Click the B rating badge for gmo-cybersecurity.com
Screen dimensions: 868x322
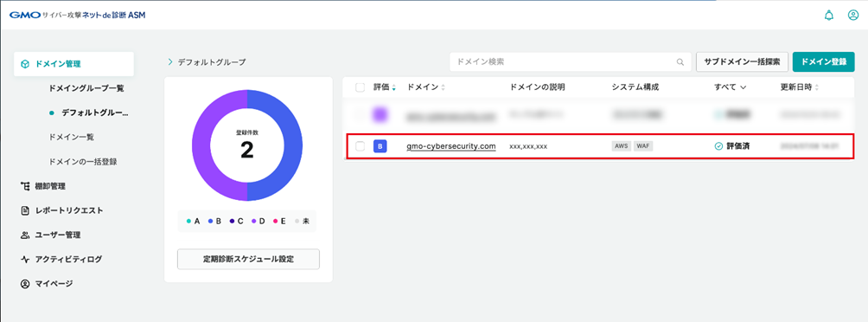380,146
